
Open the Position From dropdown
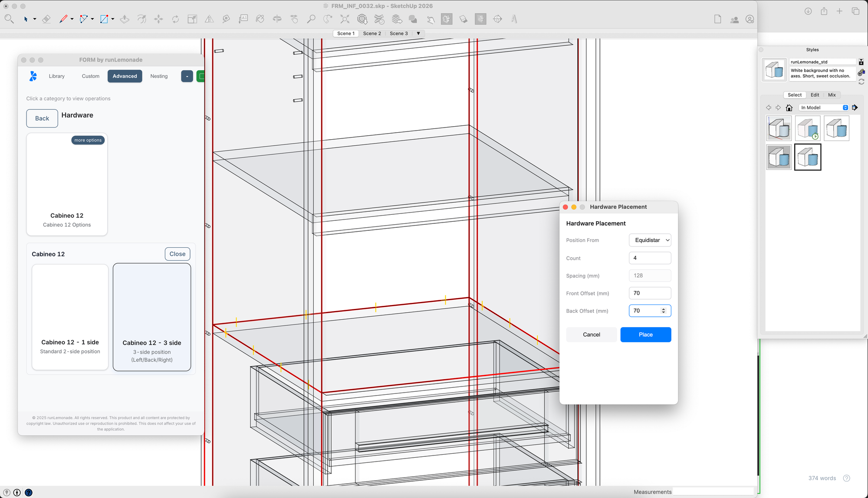(x=650, y=240)
